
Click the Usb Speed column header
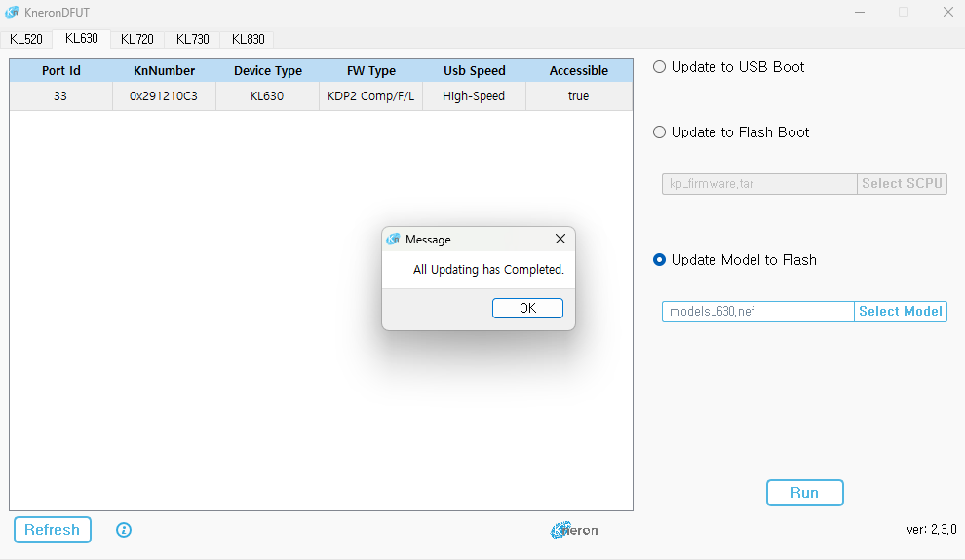click(475, 71)
